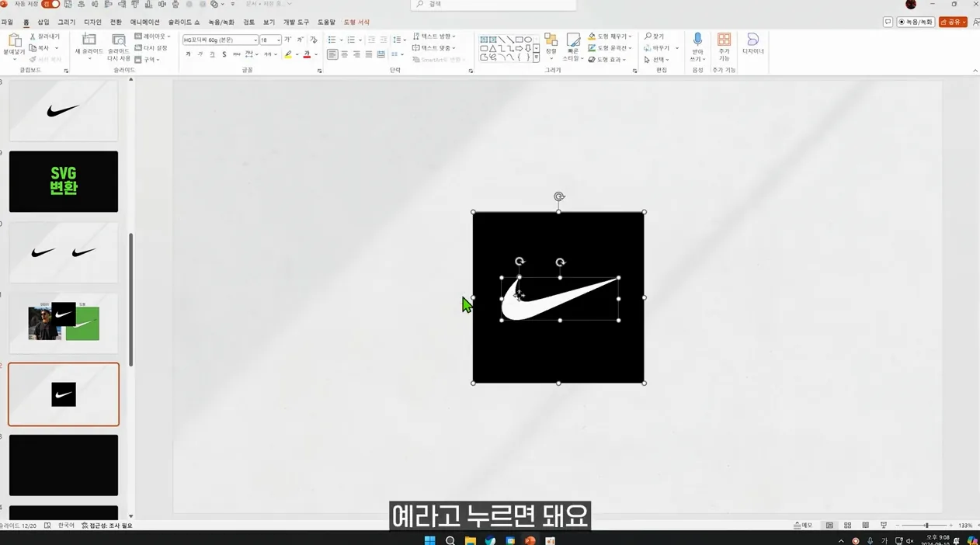
Task: Apply italic formatting button
Action: (200, 54)
